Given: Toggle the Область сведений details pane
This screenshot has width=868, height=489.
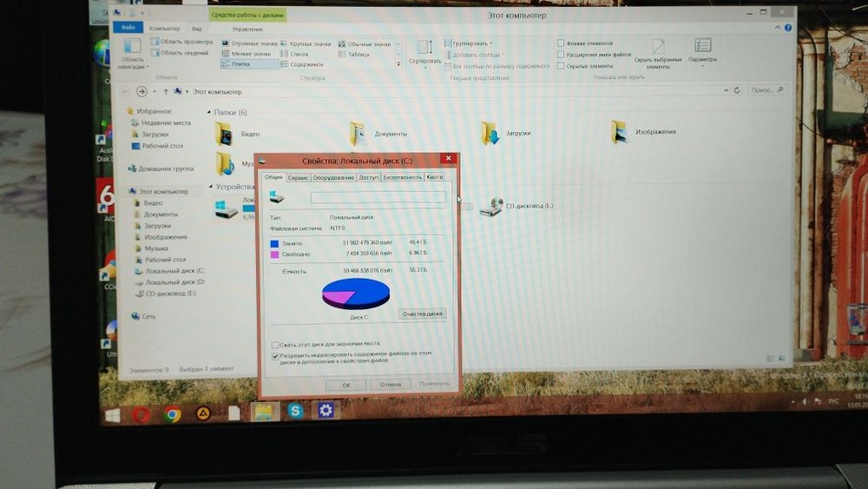Looking at the screenshot, I should pos(181,53).
